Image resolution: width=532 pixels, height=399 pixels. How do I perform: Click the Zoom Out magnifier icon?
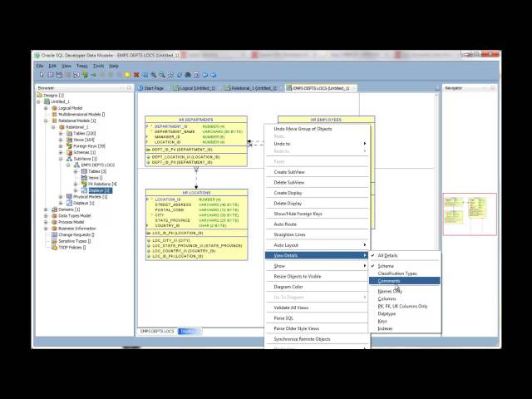[162, 75]
